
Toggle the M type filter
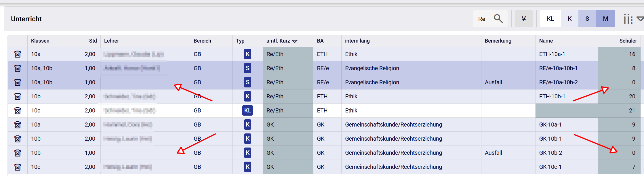[605, 19]
